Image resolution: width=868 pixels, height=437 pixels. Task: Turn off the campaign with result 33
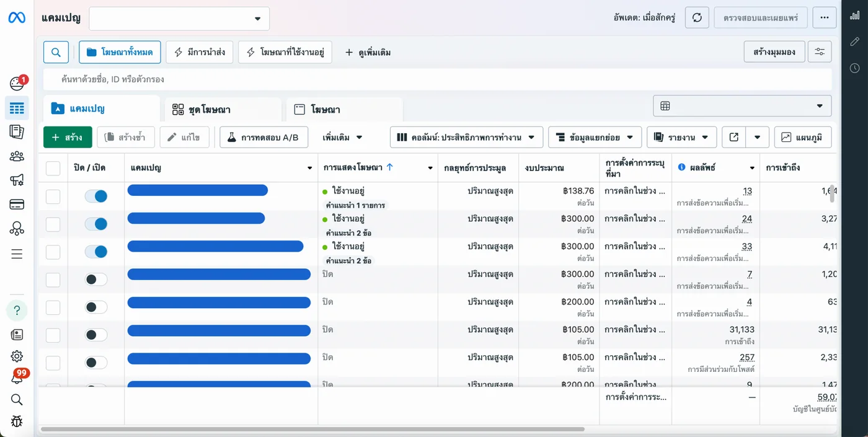click(x=96, y=252)
